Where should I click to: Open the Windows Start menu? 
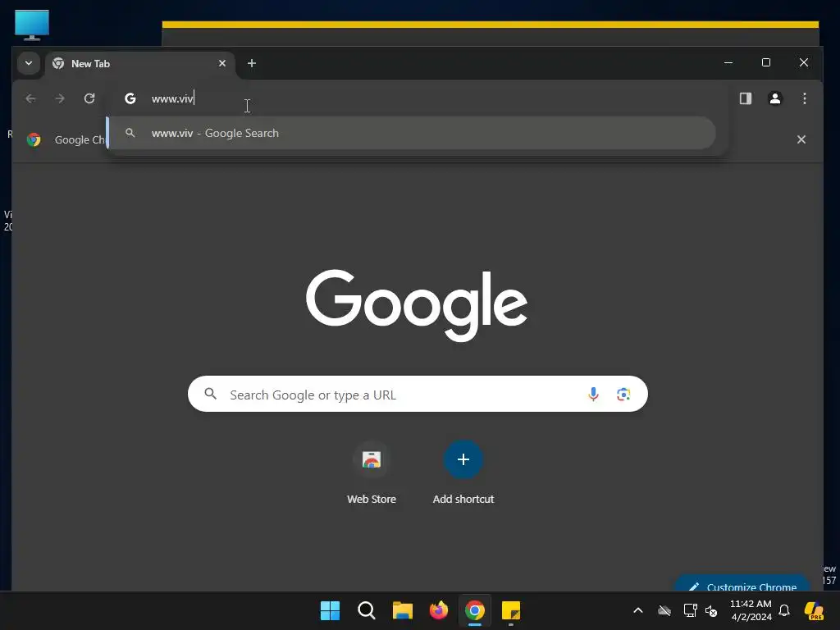[x=330, y=610]
